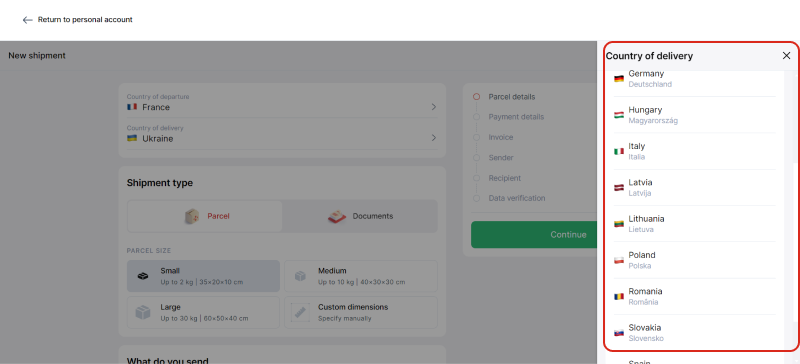800x364 pixels.
Task: Click the Romania flag icon
Action: point(619,296)
